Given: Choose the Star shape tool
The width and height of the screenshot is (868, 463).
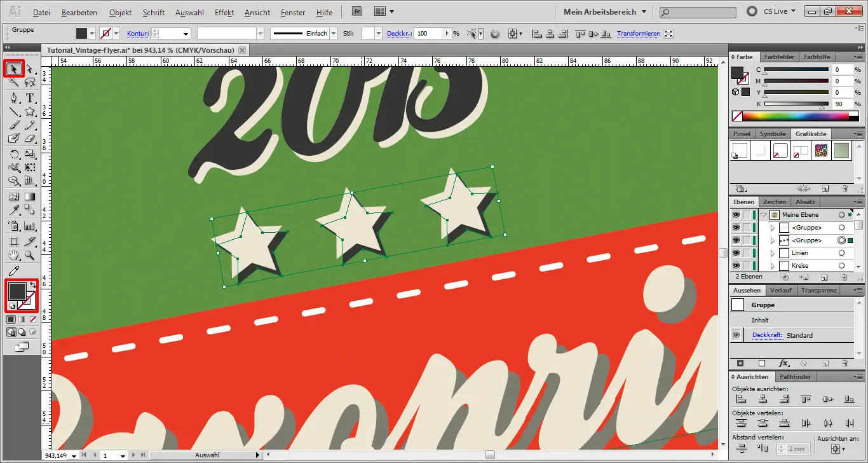Looking at the screenshot, I should [30, 112].
